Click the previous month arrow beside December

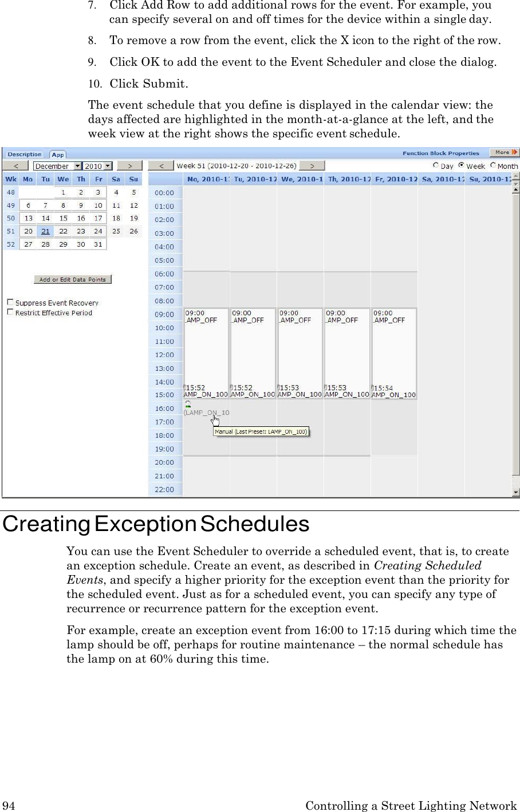pos(15,165)
